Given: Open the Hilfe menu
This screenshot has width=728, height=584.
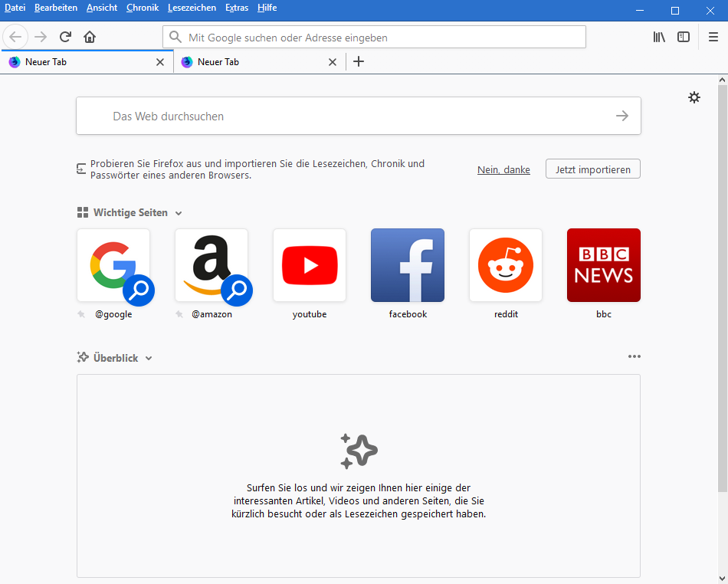Looking at the screenshot, I should coord(267,8).
